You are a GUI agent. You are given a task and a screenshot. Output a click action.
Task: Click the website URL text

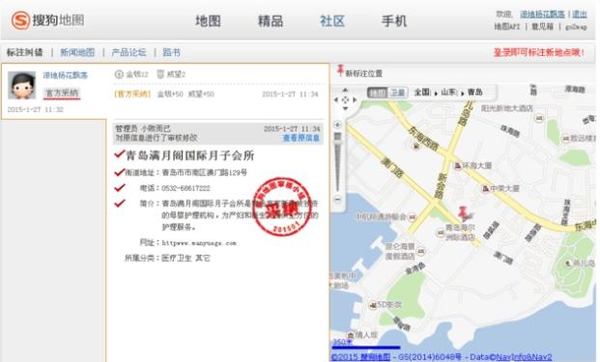199,243
